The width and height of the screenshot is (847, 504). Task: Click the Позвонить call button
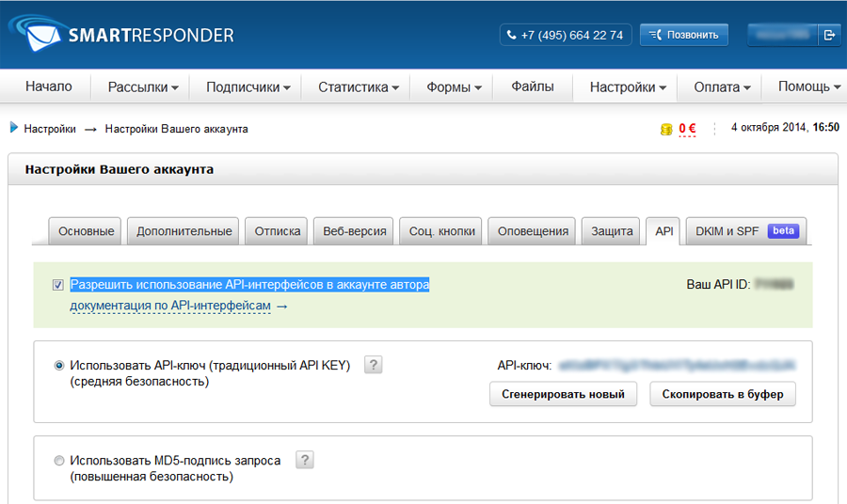click(684, 35)
